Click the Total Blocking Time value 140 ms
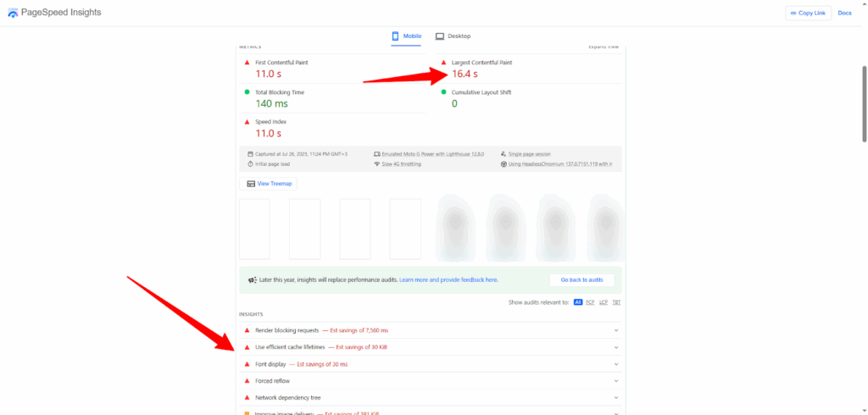 [271, 103]
